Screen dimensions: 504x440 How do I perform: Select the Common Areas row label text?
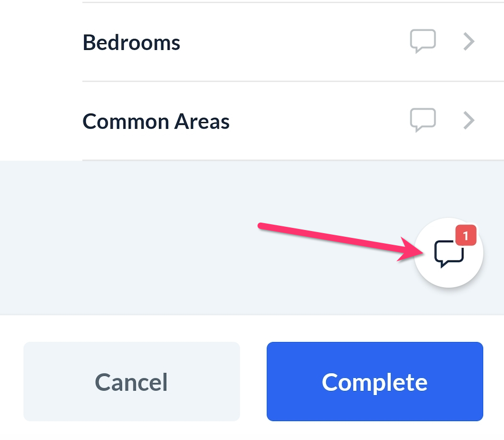(156, 122)
